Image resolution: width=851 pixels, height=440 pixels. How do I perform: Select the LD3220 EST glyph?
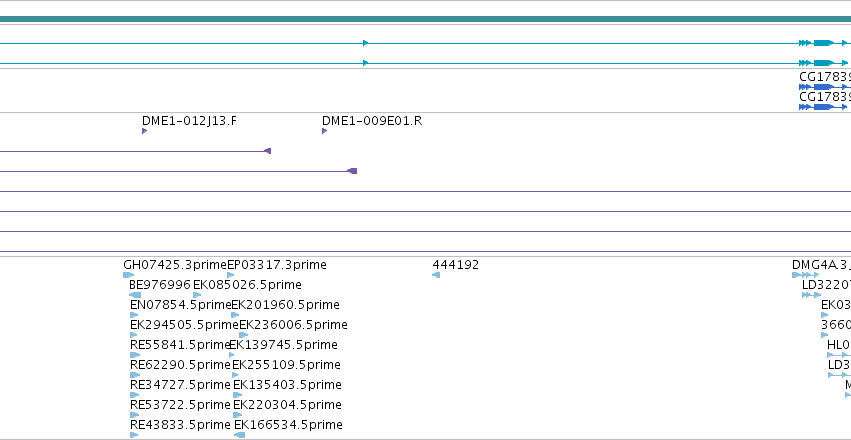tap(811, 295)
